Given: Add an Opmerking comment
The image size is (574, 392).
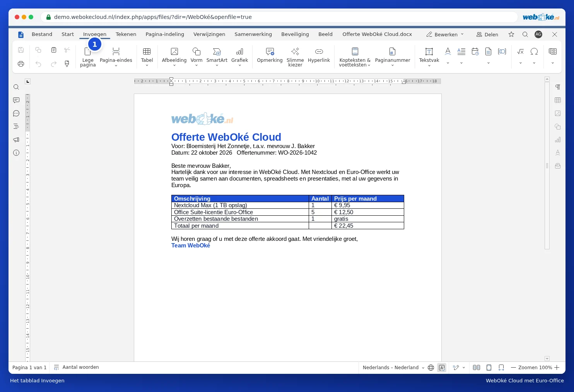Looking at the screenshot, I should coord(270,55).
